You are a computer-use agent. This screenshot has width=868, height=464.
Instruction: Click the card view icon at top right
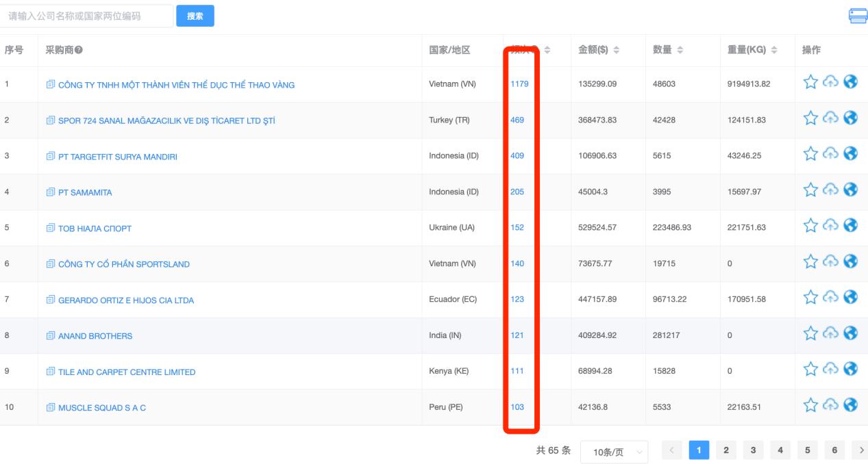tap(857, 16)
